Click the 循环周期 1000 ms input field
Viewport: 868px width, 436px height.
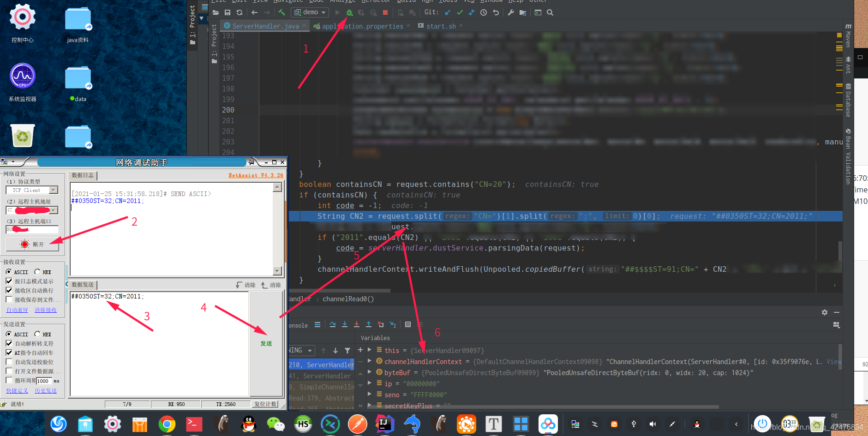tap(45, 381)
